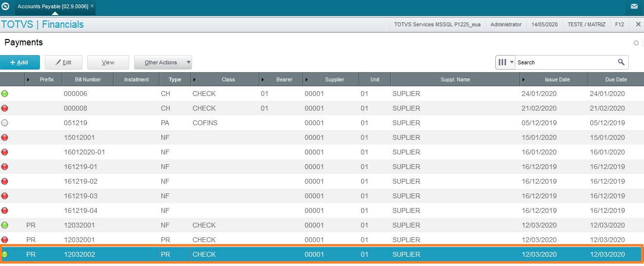Click red status icon for bill 16012020-01

pos(5,152)
